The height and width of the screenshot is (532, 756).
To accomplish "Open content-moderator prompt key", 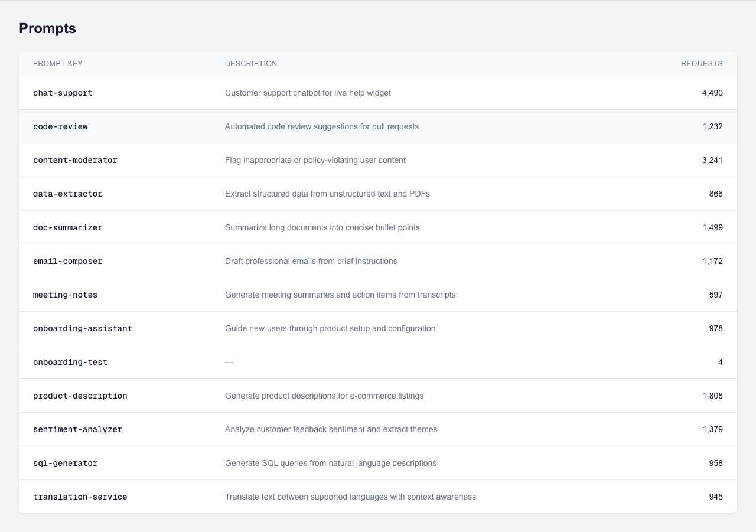I will tap(75, 160).
